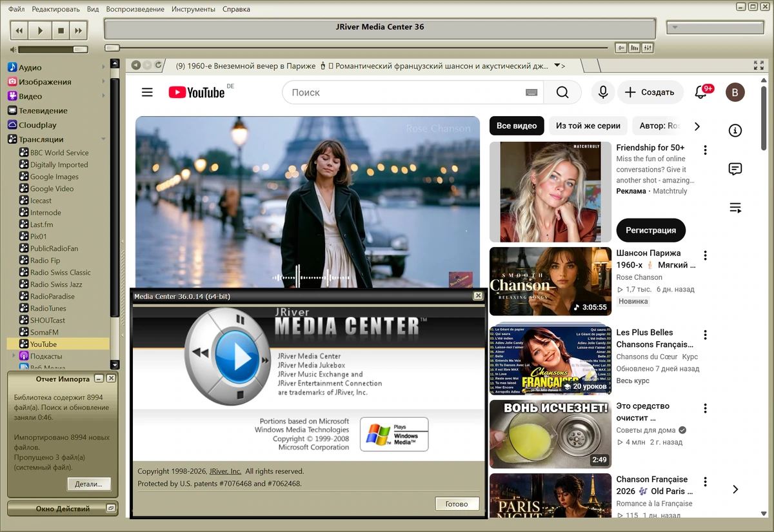The height and width of the screenshot is (532, 774).
Task: Click the YouTube logo
Action: (x=197, y=92)
